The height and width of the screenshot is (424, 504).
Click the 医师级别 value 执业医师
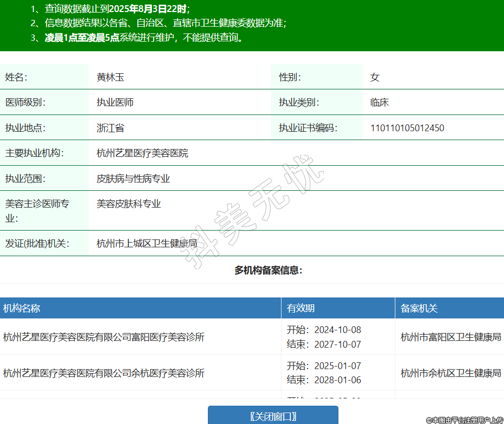(x=115, y=102)
